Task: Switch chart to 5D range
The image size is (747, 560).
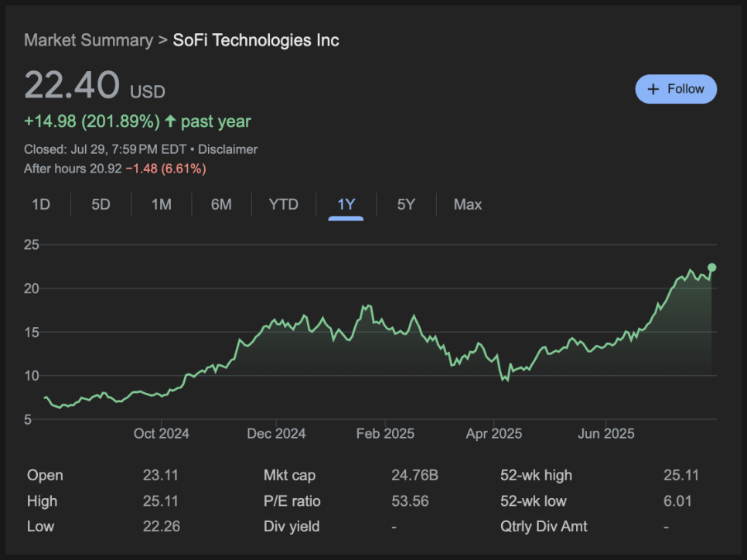Action: pyautogui.click(x=101, y=204)
